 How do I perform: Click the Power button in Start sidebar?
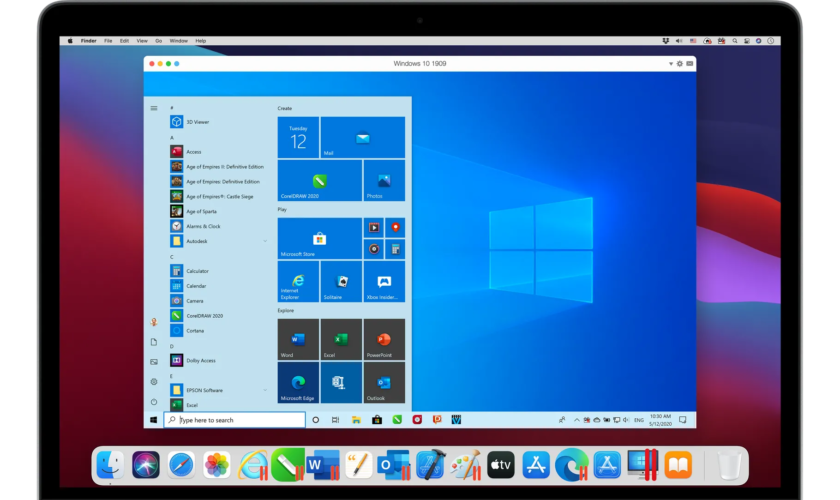[153, 402]
